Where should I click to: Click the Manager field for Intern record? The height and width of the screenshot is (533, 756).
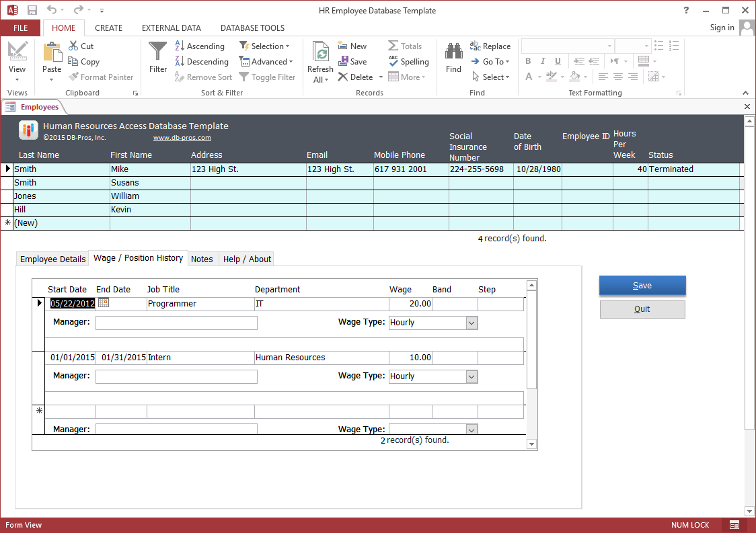(176, 376)
